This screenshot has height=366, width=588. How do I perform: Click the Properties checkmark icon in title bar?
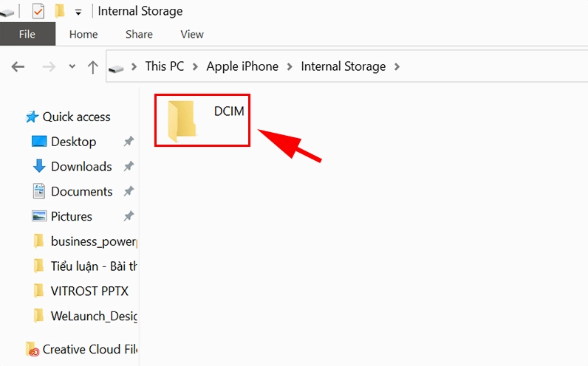pos(38,11)
